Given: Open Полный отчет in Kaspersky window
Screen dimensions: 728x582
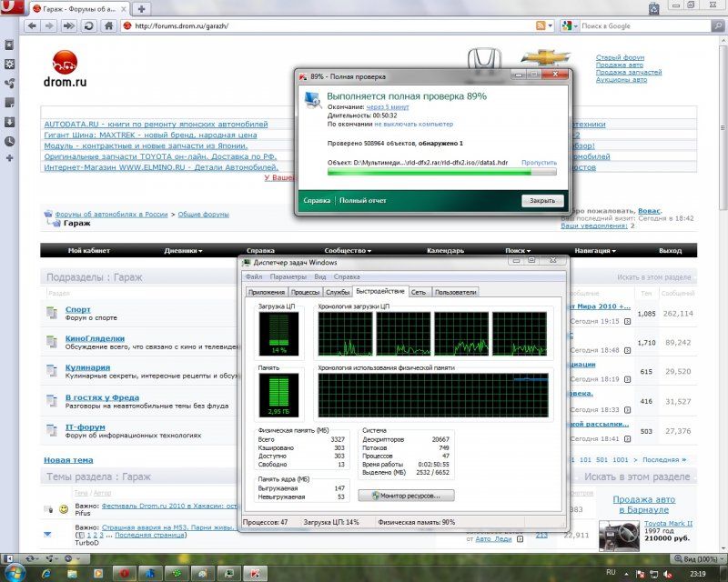Looking at the screenshot, I should [x=362, y=200].
